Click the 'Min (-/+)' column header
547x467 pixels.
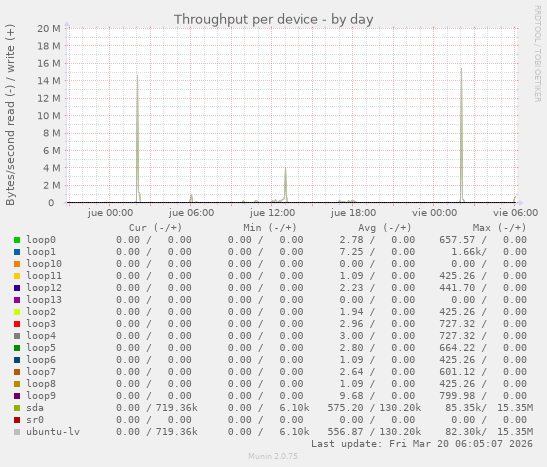point(270,228)
